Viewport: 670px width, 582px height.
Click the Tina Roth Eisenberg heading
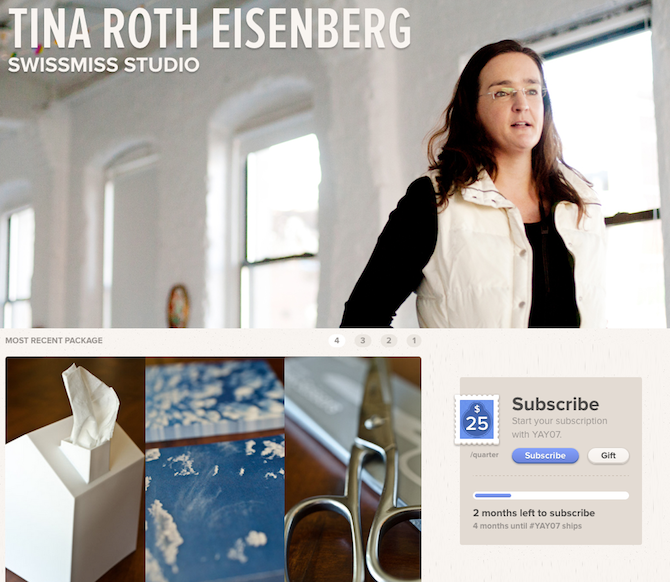209,28
